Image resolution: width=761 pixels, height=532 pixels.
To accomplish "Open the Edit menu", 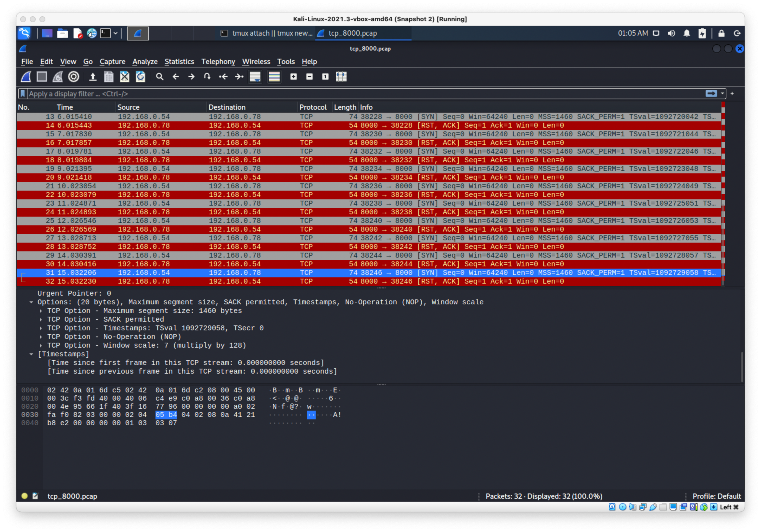I will click(x=46, y=62).
